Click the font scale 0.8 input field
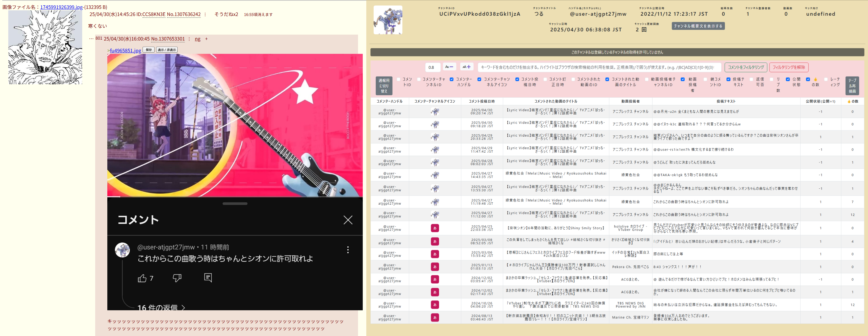Image resolution: width=868 pixels, height=336 pixels. 433,67
